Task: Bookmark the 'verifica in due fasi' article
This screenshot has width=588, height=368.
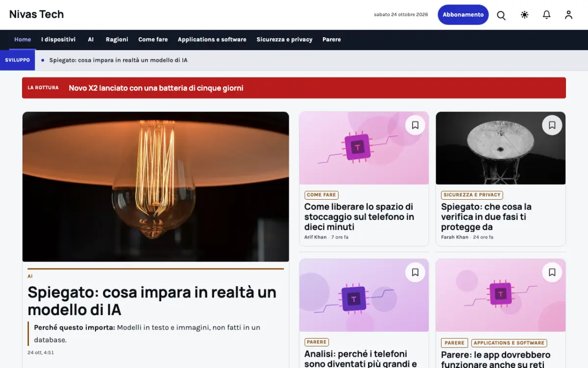Action: [x=552, y=125]
